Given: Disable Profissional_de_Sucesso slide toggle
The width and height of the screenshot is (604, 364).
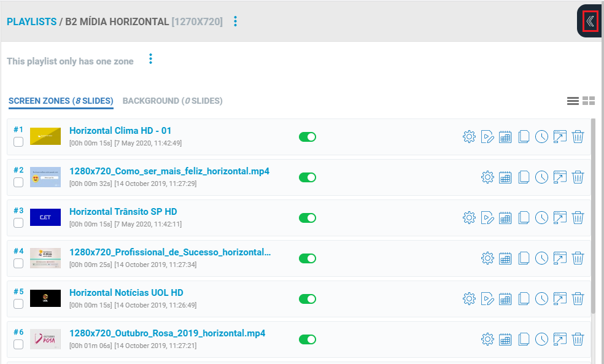Looking at the screenshot, I should point(308,258).
